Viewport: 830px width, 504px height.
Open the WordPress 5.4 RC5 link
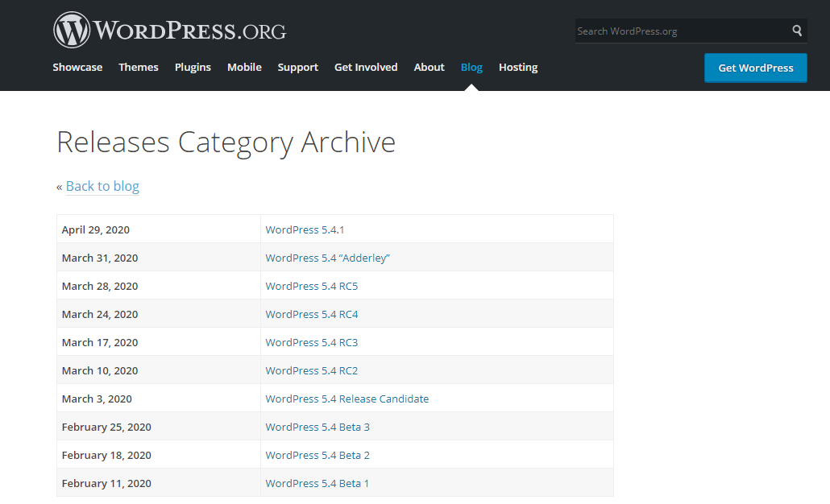click(311, 286)
